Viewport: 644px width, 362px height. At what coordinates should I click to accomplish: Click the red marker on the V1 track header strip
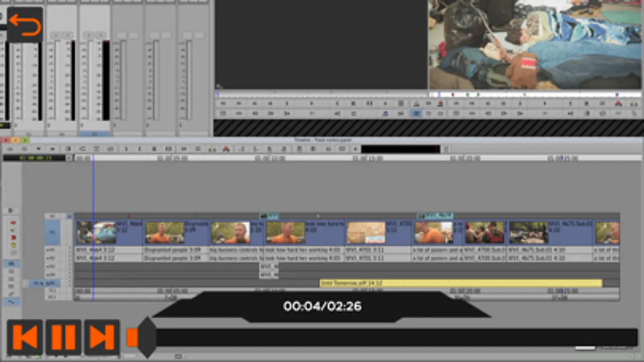point(129,216)
